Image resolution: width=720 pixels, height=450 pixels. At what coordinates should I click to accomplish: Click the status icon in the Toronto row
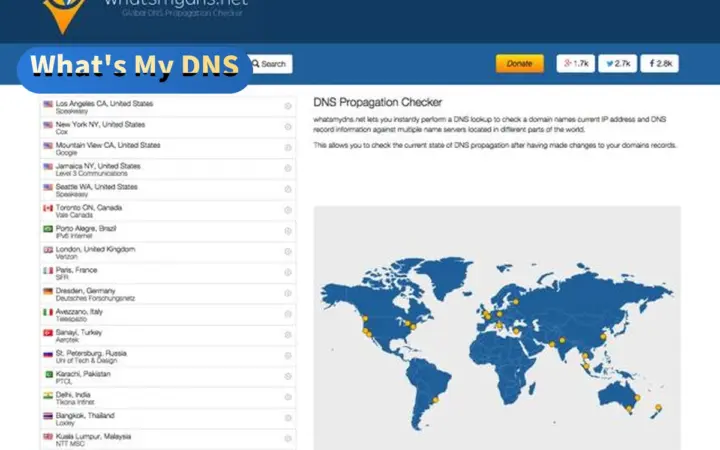[288, 210]
